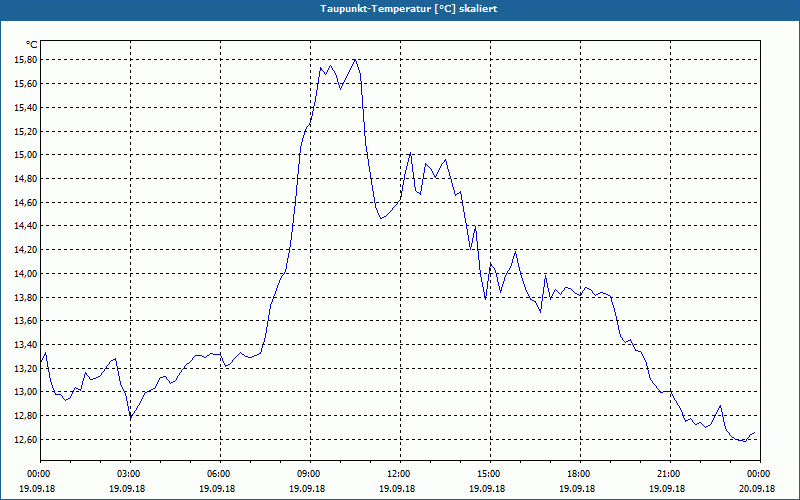Select the 13,80 y-axis label
This screenshot has height=500, width=800.
point(26,297)
